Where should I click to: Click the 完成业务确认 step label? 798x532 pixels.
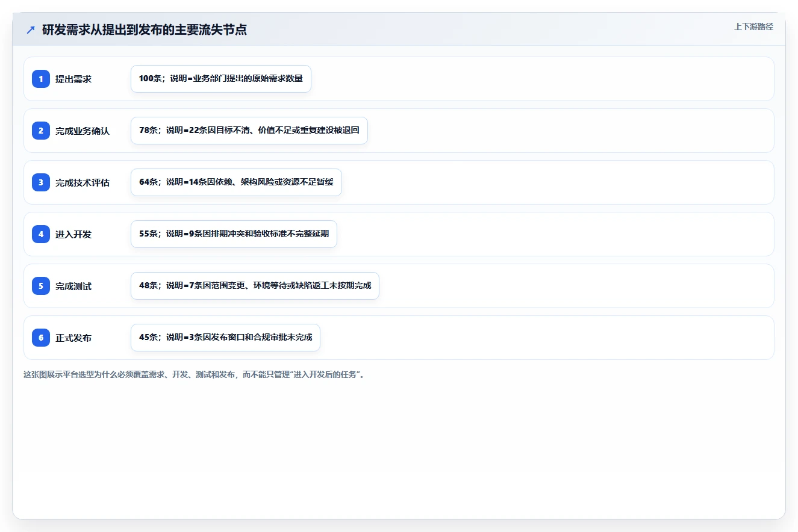83,131
